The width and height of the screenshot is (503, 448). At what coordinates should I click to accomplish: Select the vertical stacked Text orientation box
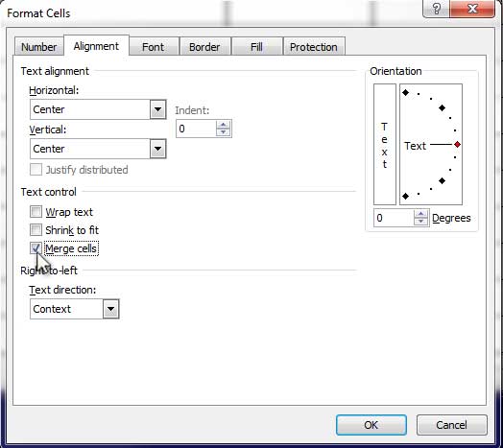pos(385,144)
